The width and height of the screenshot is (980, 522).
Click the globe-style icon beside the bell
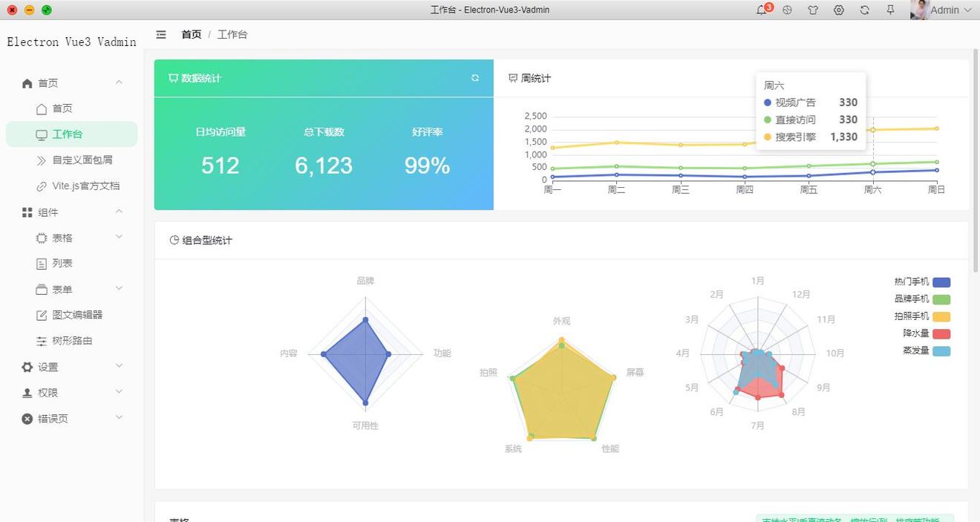pos(787,10)
